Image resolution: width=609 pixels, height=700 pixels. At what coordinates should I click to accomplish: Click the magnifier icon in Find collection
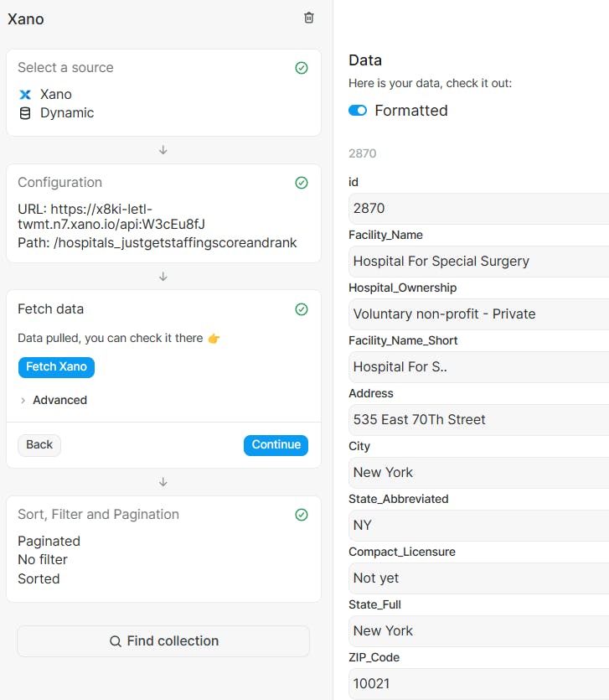coord(116,641)
